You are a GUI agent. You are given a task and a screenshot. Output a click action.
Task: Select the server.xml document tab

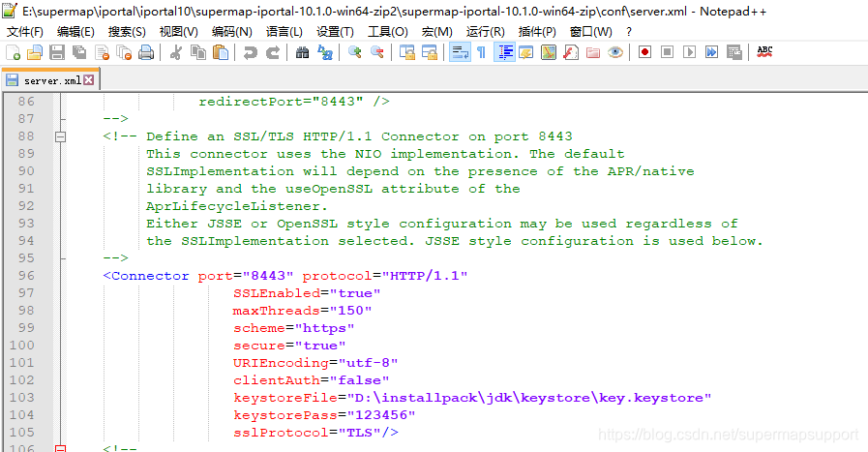pyautogui.click(x=49, y=80)
